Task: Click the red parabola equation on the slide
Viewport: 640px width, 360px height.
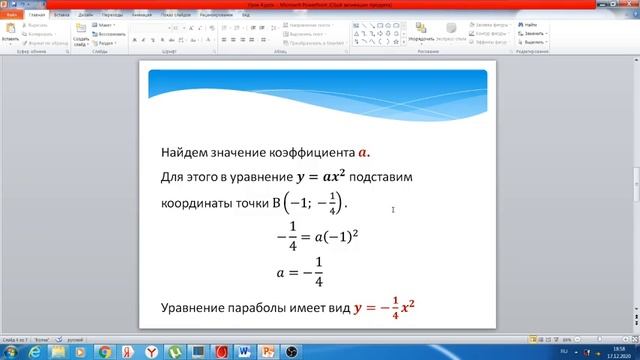Action: point(384,307)
